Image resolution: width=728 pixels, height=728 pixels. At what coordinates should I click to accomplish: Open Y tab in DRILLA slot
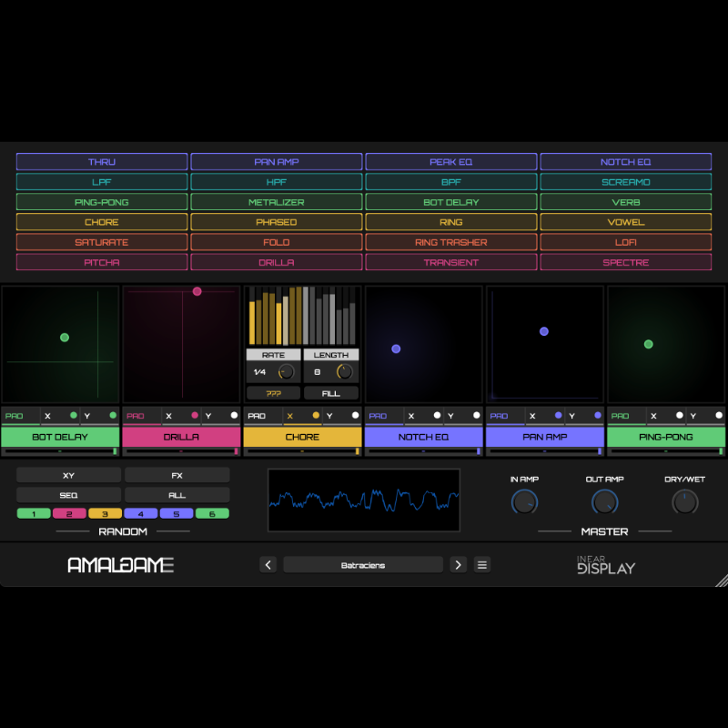pos(221,416)
